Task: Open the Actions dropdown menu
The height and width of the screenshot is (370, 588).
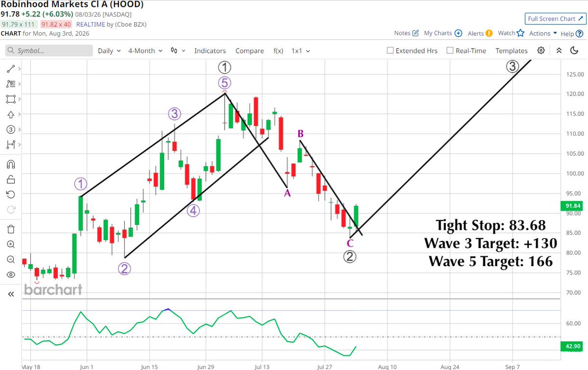Action: [x=543, y=33]
